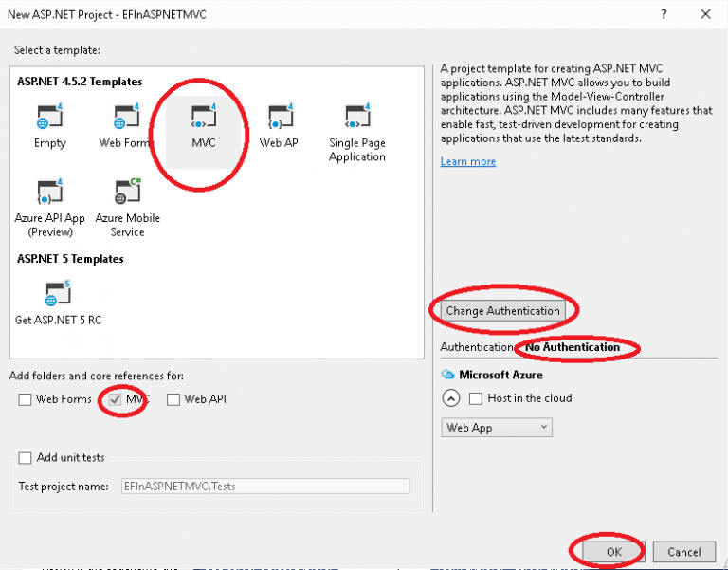Click the Test project name field

point(264,486)
